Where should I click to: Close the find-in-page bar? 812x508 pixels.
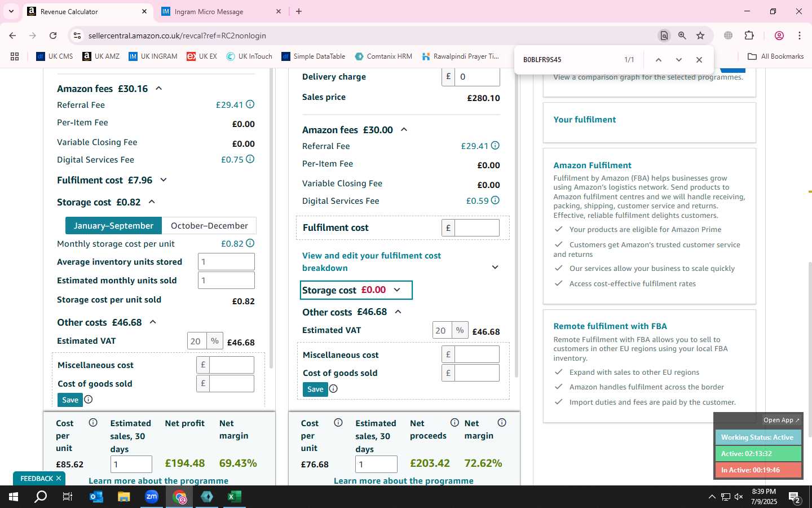[699, 60]
